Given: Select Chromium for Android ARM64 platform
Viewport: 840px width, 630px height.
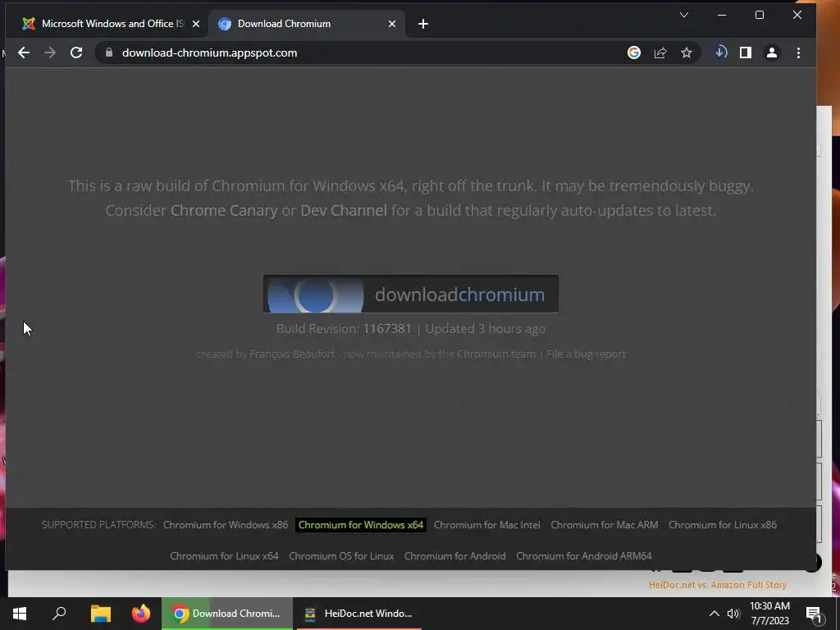Looking at the screenshot, I should (584, 556).
